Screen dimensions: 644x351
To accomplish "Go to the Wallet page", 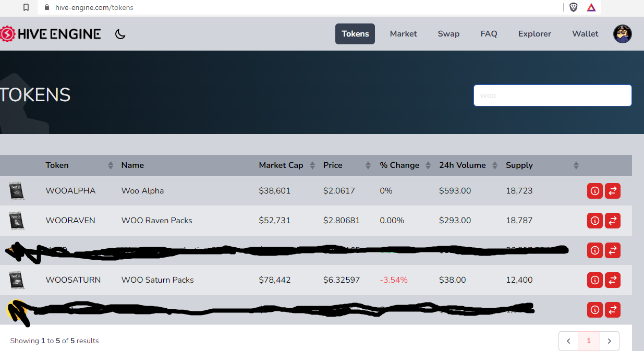I will [585, 34].
